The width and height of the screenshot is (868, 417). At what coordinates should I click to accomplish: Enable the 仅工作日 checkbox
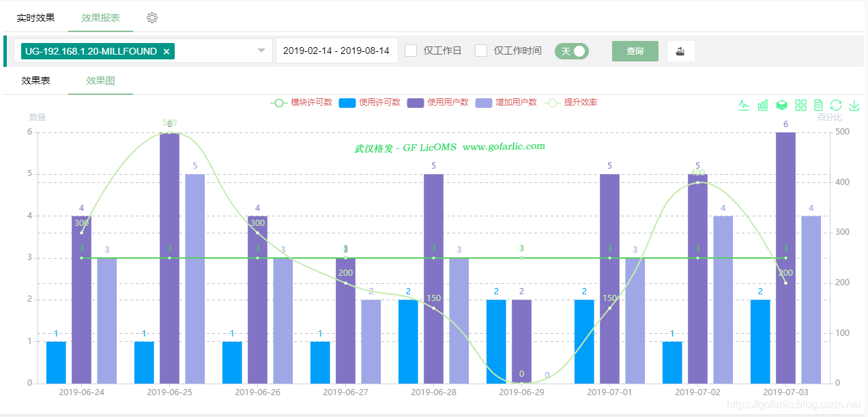(411, 51)
